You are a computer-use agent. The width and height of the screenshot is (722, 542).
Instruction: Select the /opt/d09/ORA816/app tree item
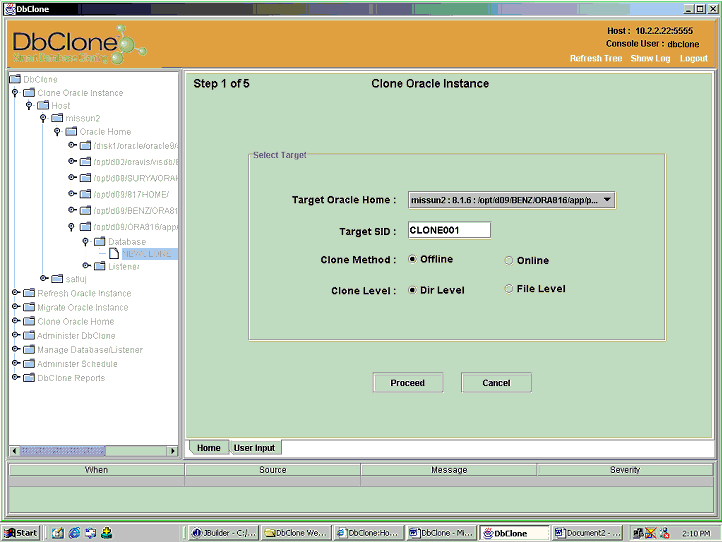(136, 227)
